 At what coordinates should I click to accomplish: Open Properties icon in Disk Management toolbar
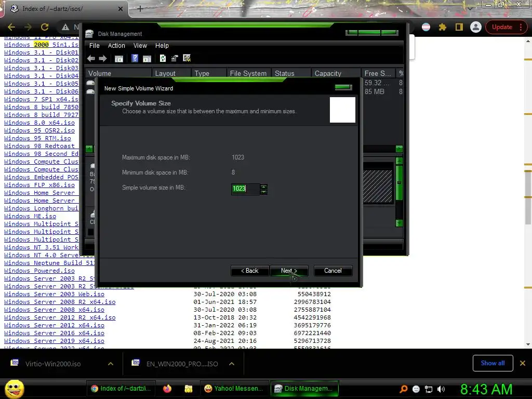click(175, 58)
